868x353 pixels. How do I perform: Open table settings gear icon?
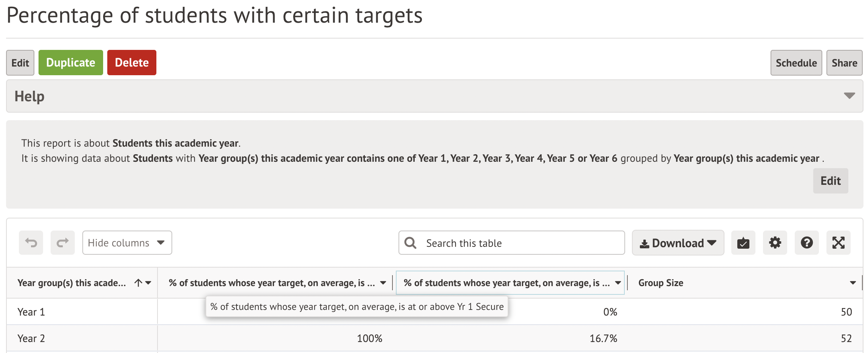point(775,243)
